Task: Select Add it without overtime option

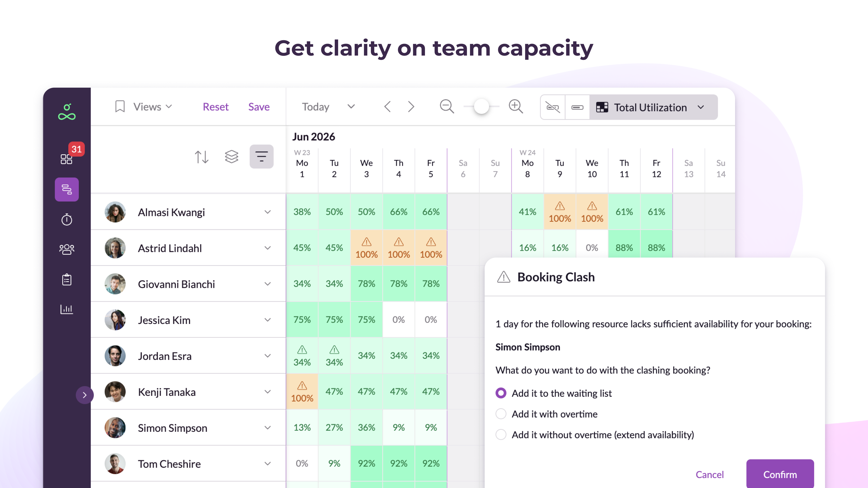Action: 501,435
